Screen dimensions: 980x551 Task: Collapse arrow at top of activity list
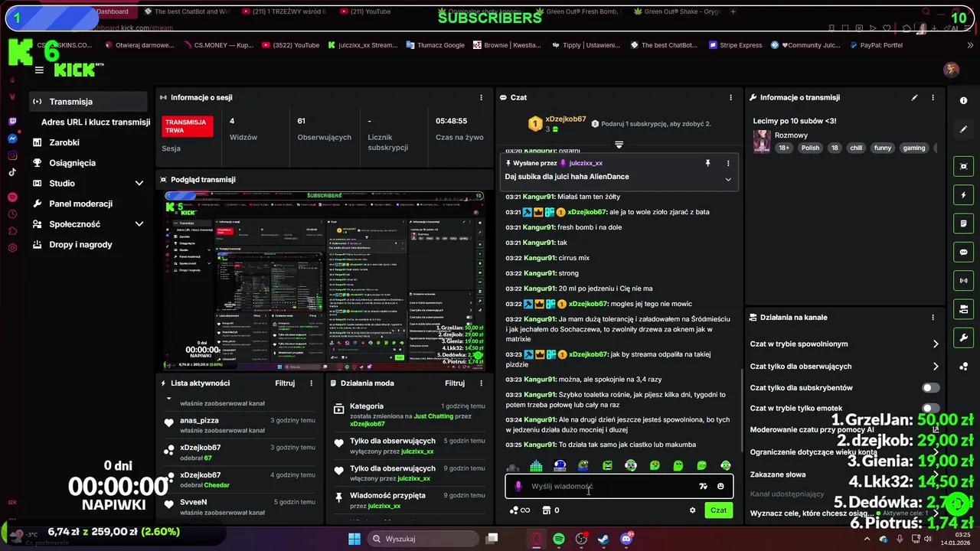pos(169,398)
